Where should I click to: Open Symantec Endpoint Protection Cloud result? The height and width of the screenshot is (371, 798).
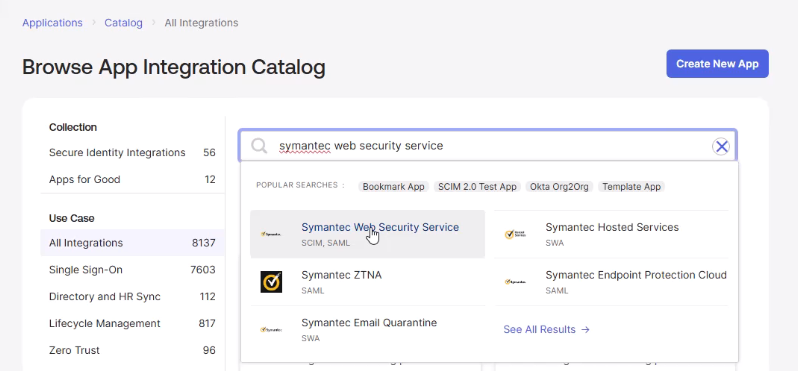[x=611, y=281]
